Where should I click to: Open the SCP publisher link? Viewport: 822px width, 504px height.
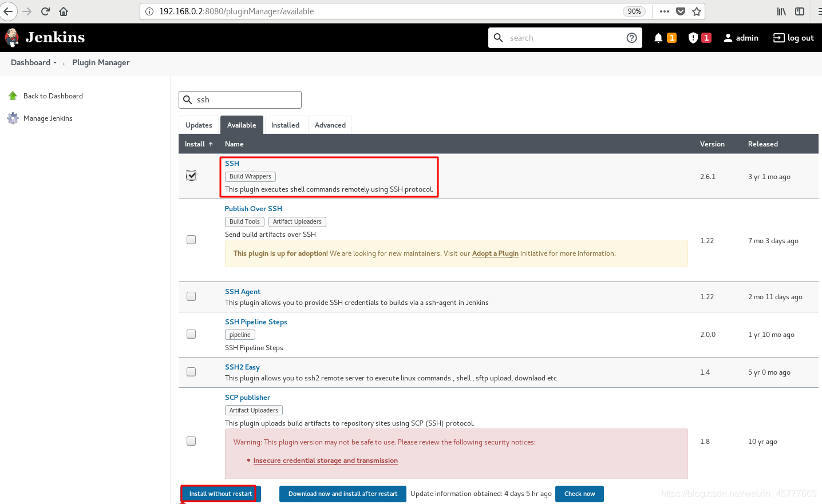247,398
